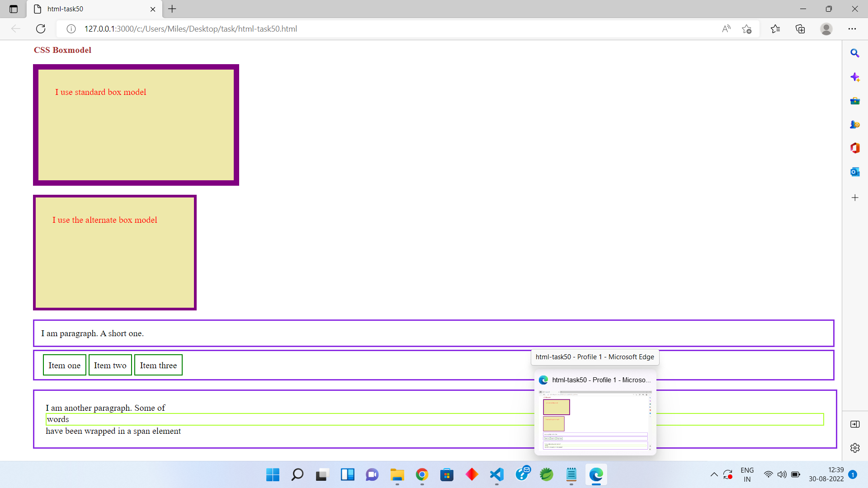Open the Office sidebar panel
This screenshot has width=868, height=488.
[x=855, y=148]
